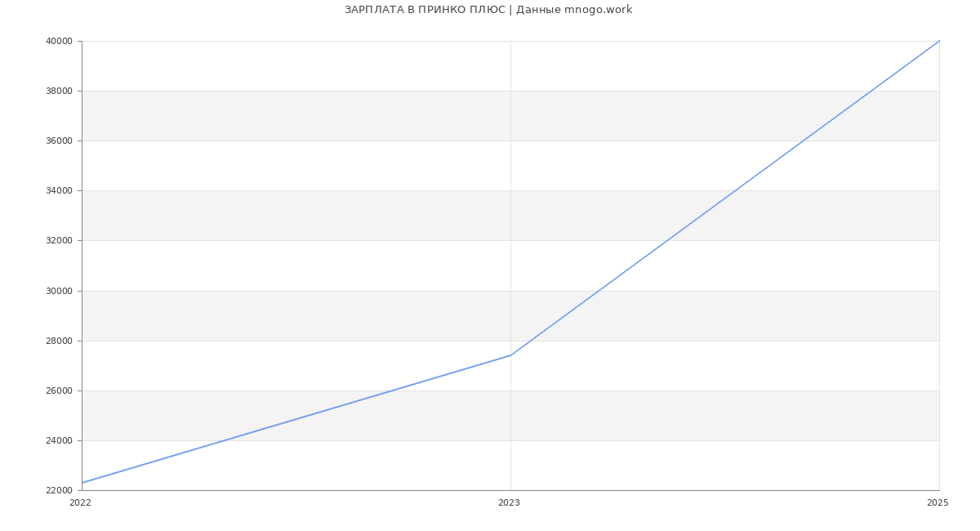Image resolution: width=980 pixels, height=531 pixels.
Task: Click the chart title text
Action: coord(488,10)
